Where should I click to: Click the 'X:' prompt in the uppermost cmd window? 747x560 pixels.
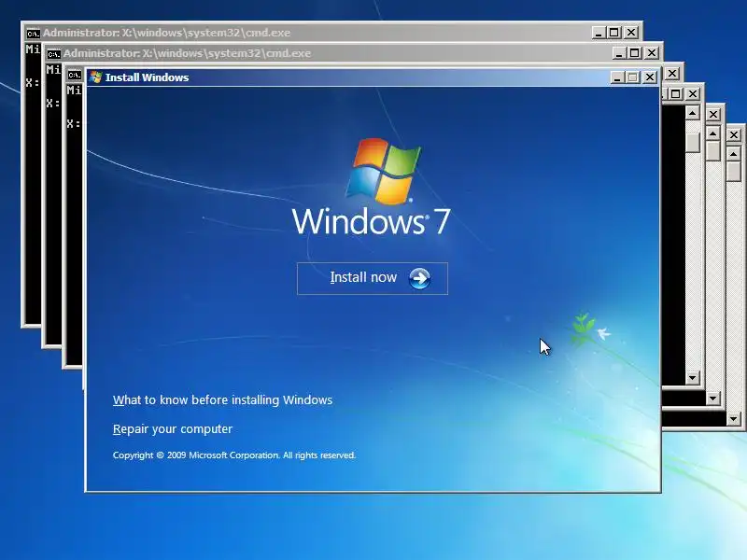pyautogui.click(x=33, y=83)
